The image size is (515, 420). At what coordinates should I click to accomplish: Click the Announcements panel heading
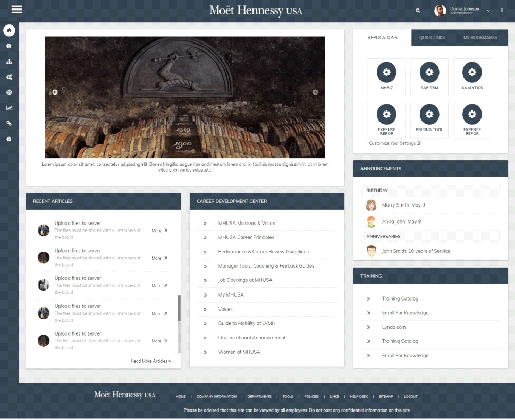pos(381,169)
